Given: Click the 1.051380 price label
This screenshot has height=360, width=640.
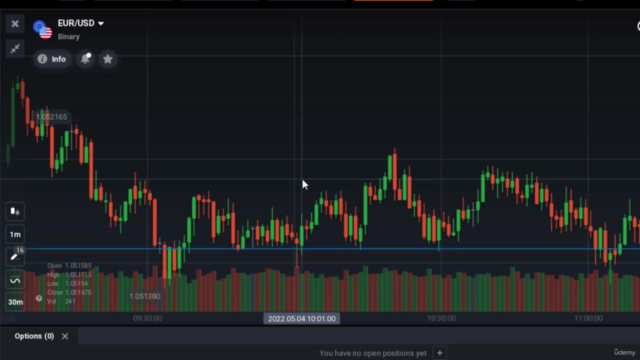Looking at the screenshot, I should [145, 296].
